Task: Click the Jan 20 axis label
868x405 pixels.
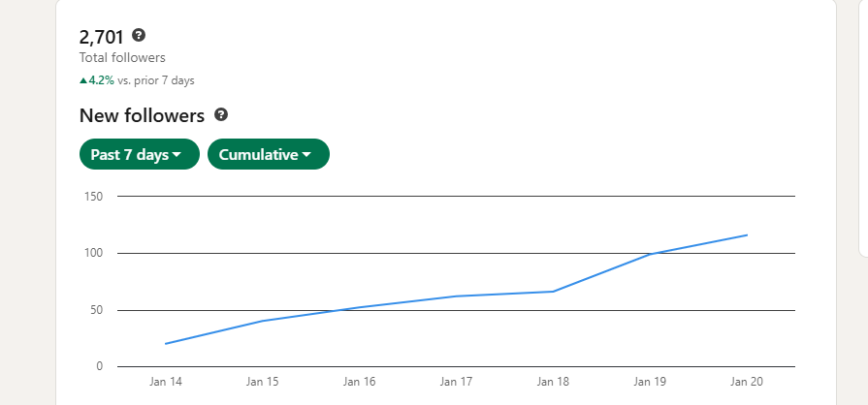Action: coord(747,382)
